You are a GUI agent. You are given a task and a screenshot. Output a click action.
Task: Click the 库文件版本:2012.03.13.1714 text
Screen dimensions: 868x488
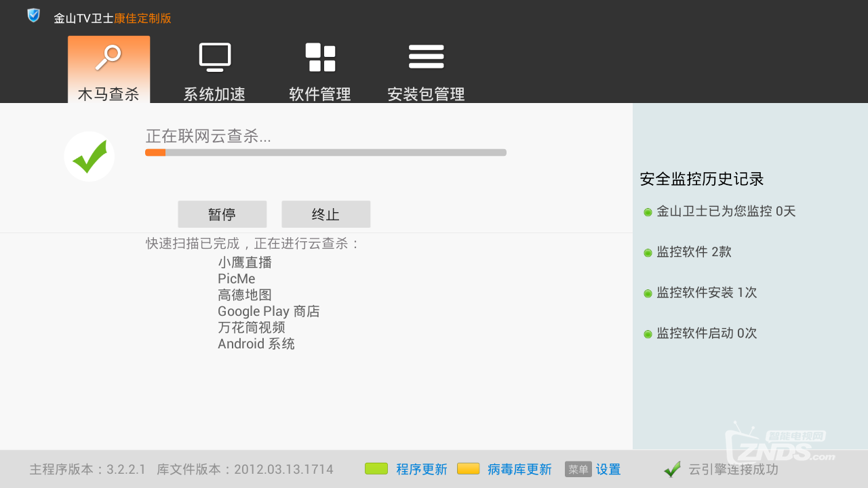(x=245, y=469)
